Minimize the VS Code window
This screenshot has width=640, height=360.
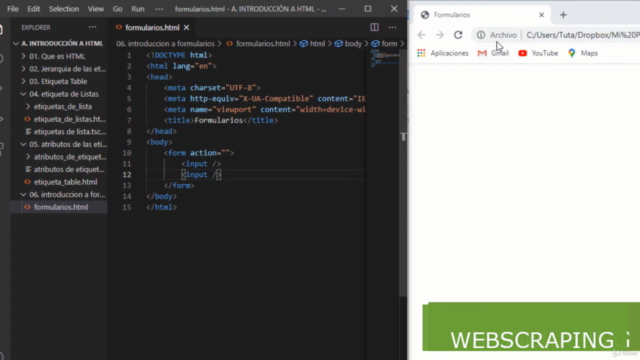342,9
